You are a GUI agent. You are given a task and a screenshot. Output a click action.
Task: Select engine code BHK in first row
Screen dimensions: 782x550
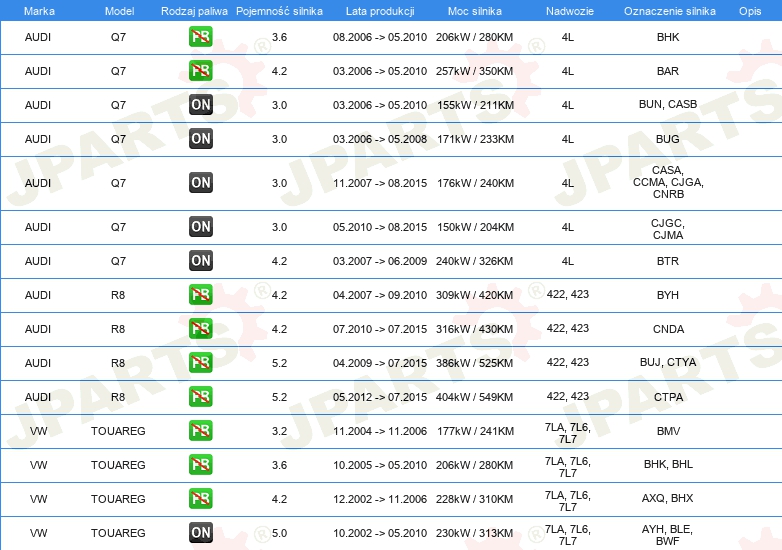668,37
